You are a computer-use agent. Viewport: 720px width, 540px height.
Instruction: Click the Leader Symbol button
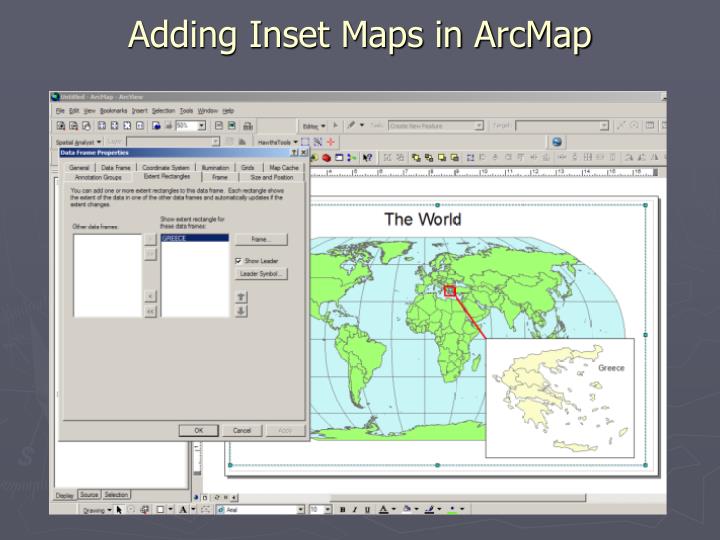coord(262,273)
